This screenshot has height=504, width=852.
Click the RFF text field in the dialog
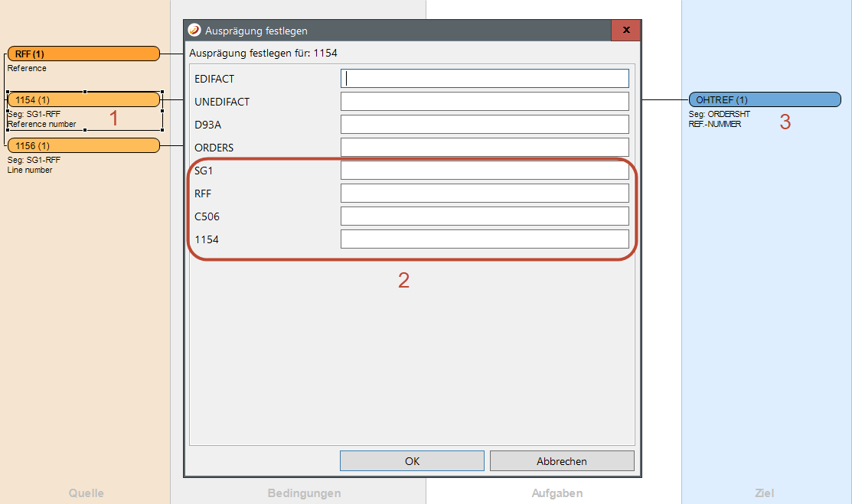click(x=485, y=193)
